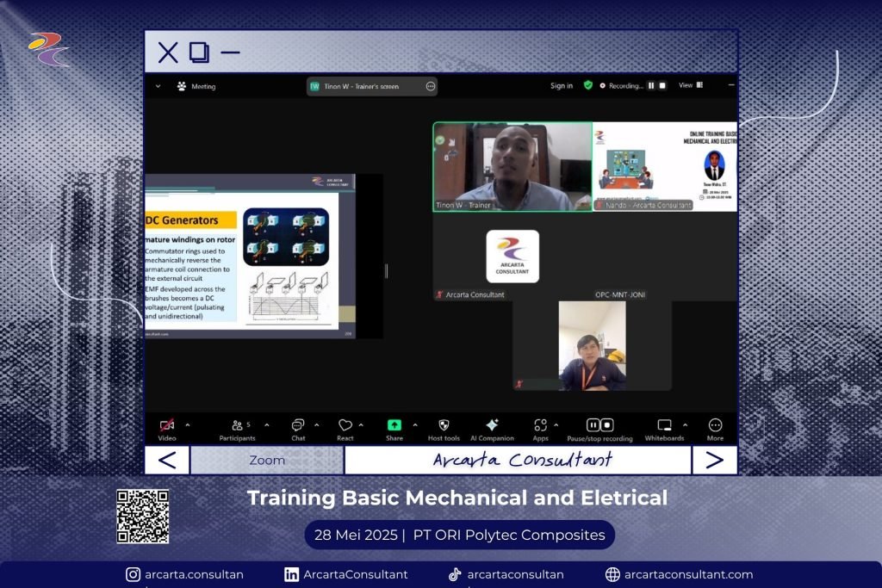Expand the Video options arrow

click(x=188, y=424)
